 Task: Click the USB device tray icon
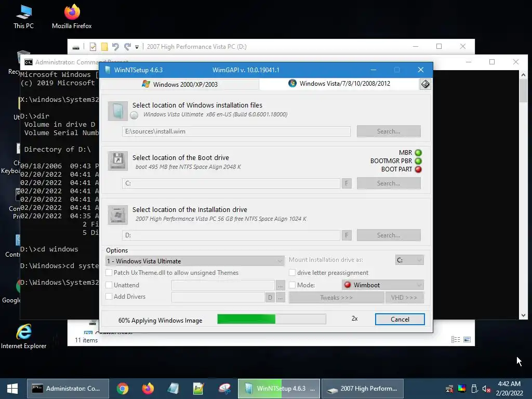pos(475,389)
